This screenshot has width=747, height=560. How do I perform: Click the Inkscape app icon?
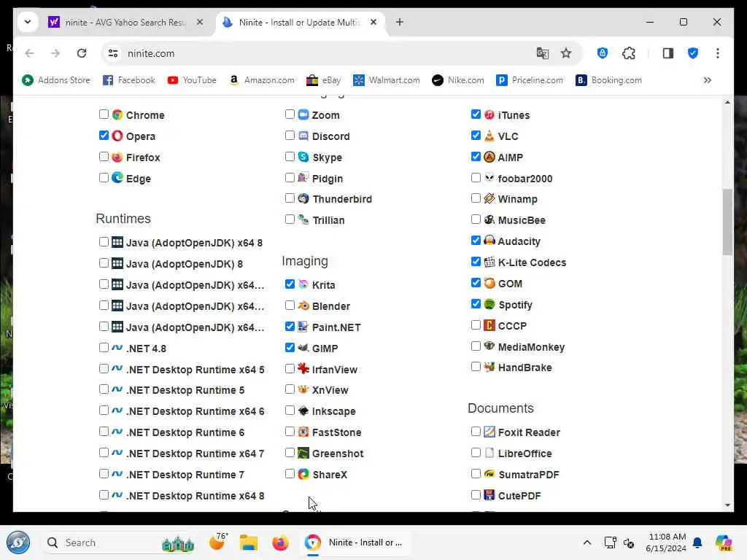303,411
